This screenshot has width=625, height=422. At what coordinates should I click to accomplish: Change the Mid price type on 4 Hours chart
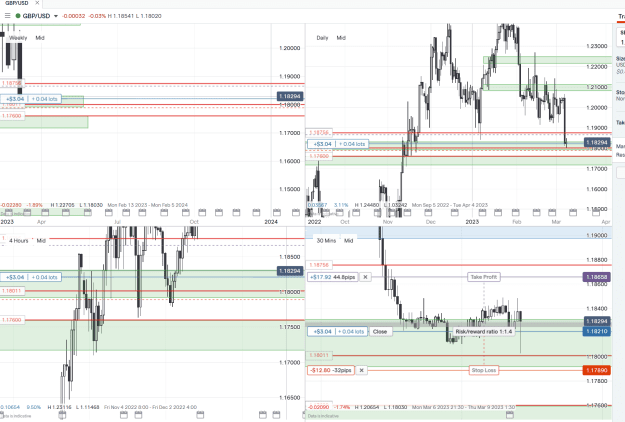pyautogui.click(x=41, y=241)
